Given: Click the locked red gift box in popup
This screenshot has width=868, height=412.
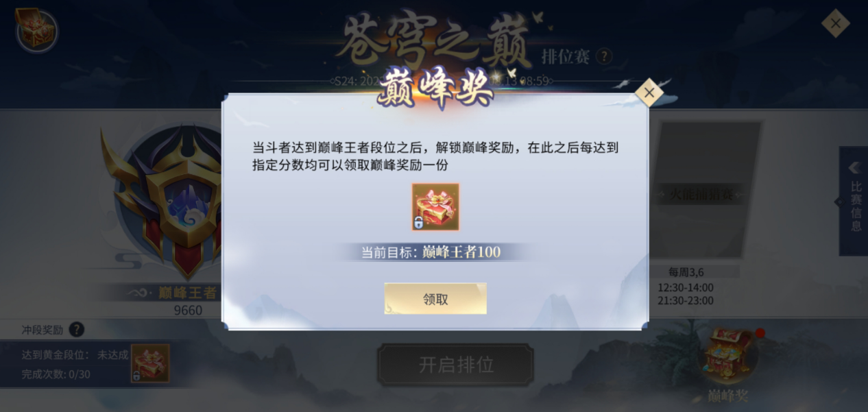Looking at the screenshot, I should [x=435, y=206].
